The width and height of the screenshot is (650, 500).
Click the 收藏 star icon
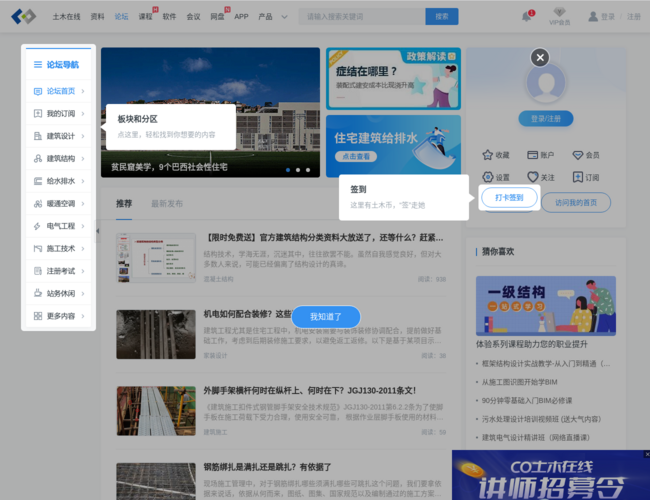tap(488, 155)
